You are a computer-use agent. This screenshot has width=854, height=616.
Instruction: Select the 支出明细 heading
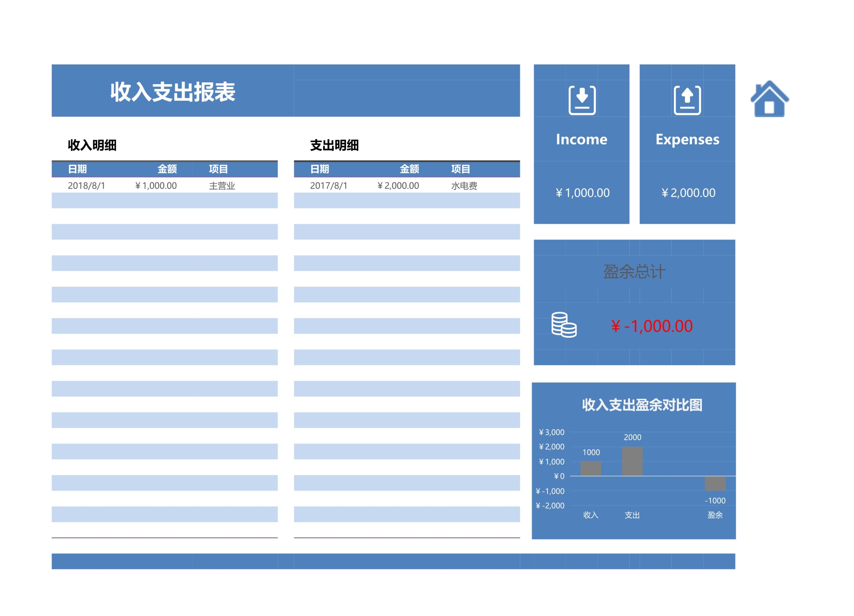(x=334, y=145)
